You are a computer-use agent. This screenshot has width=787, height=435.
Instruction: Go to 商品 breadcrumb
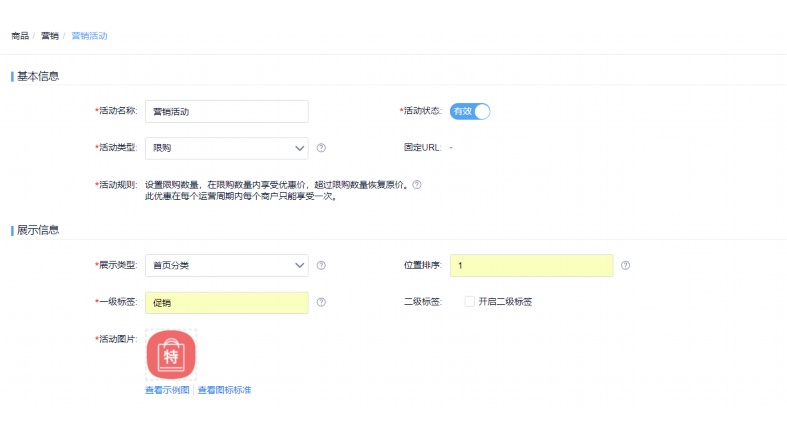click(20, 36)
